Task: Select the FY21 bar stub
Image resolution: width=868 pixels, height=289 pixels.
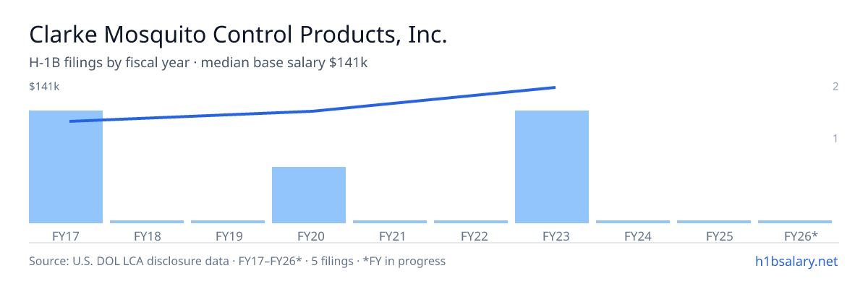Action: point(390,222)
